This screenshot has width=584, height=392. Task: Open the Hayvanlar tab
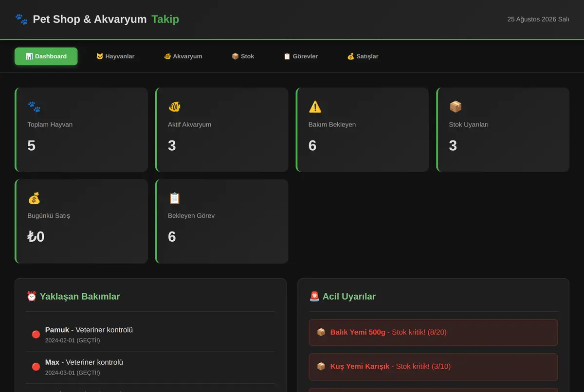pos(115,56)
